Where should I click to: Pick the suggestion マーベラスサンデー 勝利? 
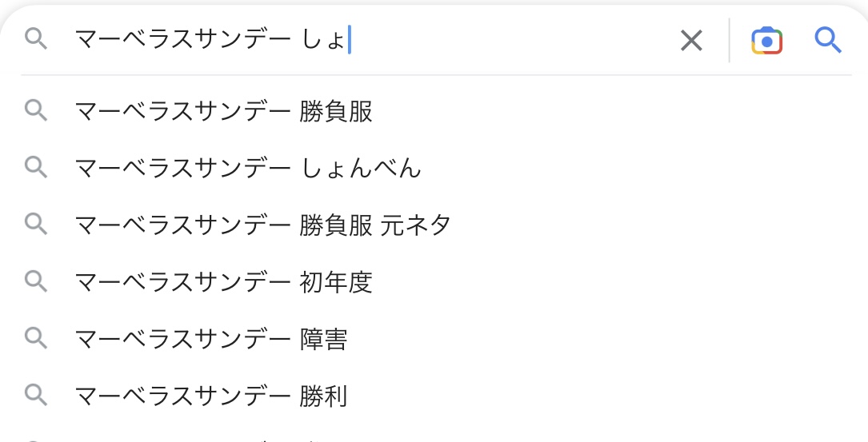(434, 396)
